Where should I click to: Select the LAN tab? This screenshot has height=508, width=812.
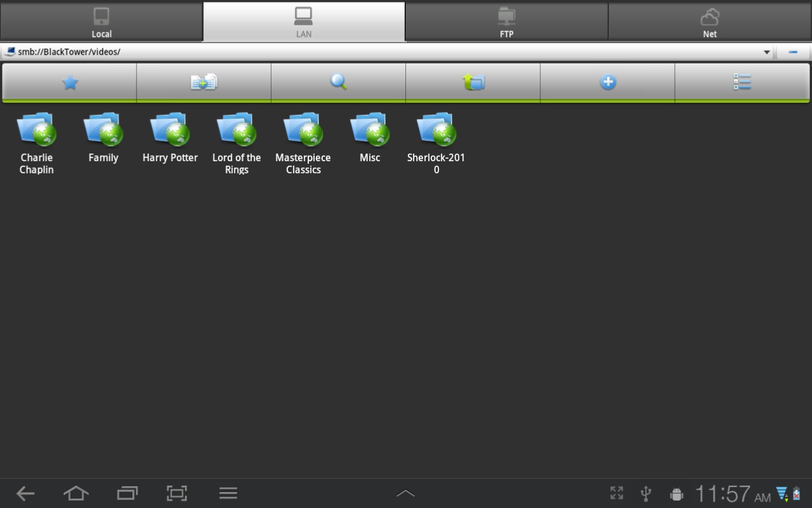coord(304,22)
